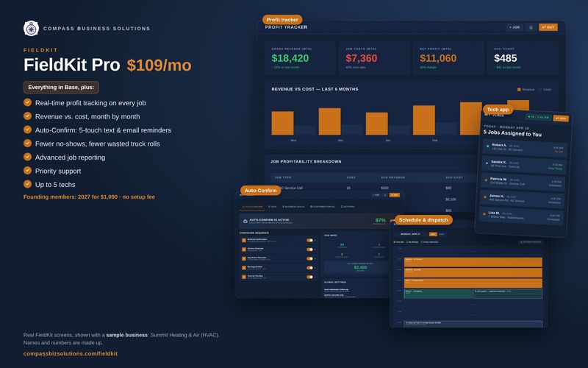Click the orange status dot next to Lisa M.
This screenshot has width=588, height=368.
point(484,214)
